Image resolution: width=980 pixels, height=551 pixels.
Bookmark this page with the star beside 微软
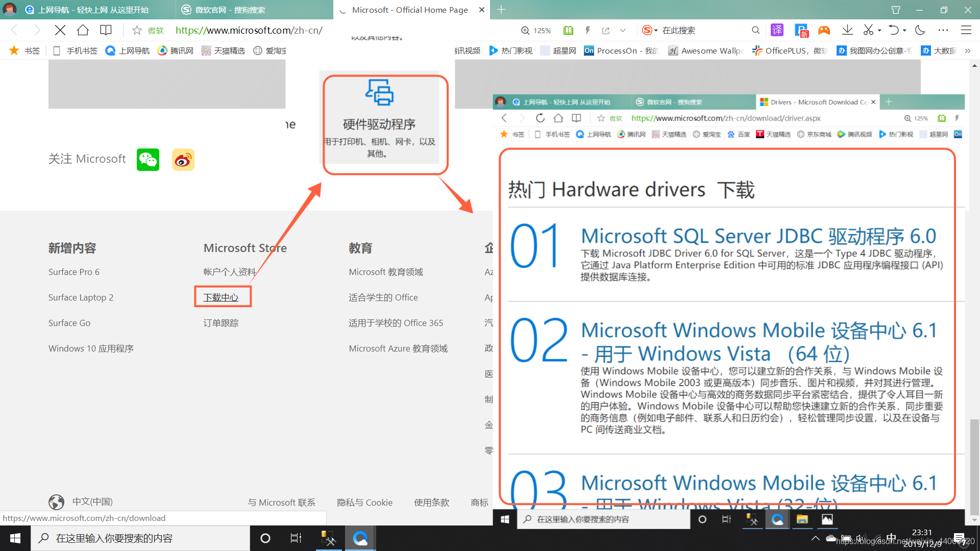137,30
